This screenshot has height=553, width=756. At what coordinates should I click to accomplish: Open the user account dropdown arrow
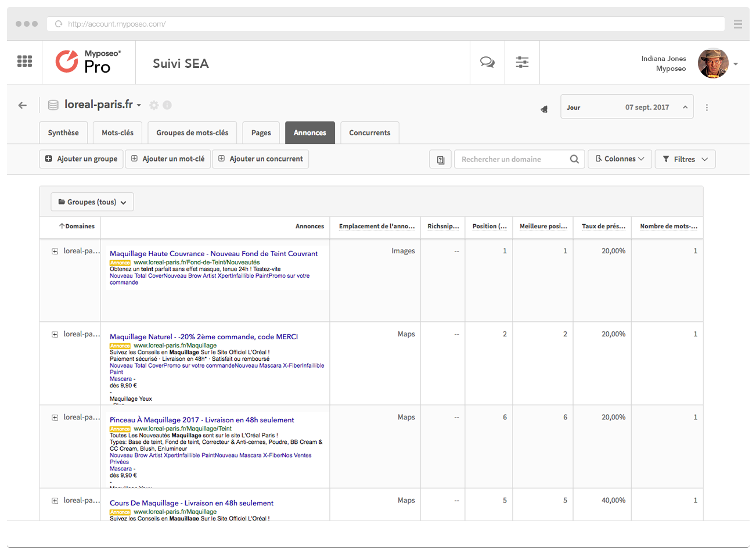tap(736, 64)
